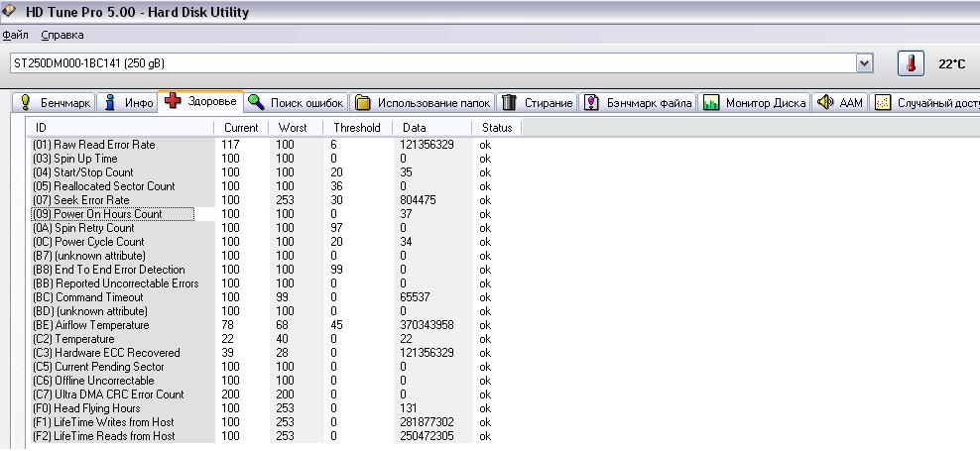Image resolution: width=980 pixels, height=451 pixels.
Task: Click the 22°C temperature reading
Action: point(952,63)
